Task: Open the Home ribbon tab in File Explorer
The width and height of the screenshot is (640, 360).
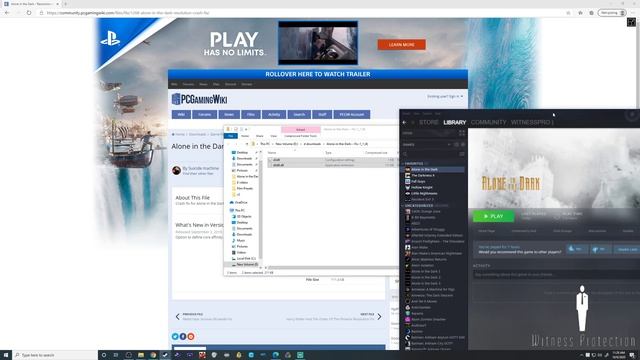Action: coord(245,136)
